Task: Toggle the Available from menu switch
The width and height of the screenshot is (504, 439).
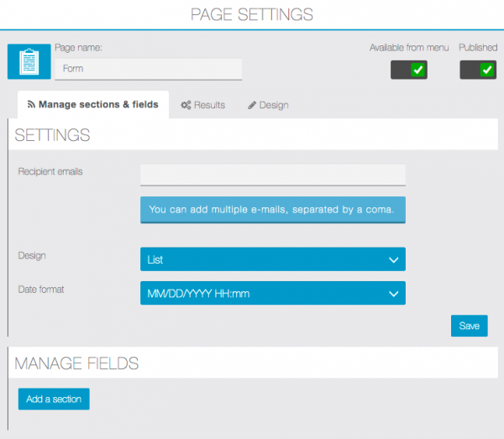Action: (x=409, y=71)
